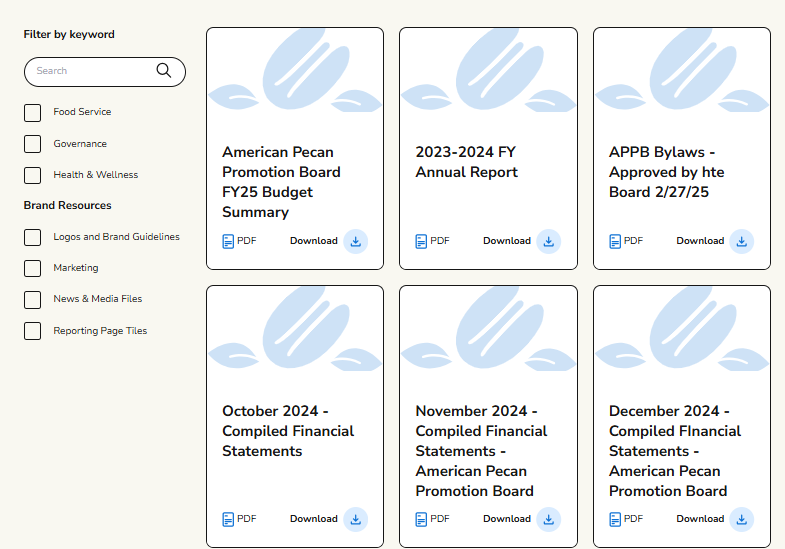The width and height of the screenshot is (785, 549).
Task: Open October 2024 Compiled Financial Statements title
Action: [288, 431]
